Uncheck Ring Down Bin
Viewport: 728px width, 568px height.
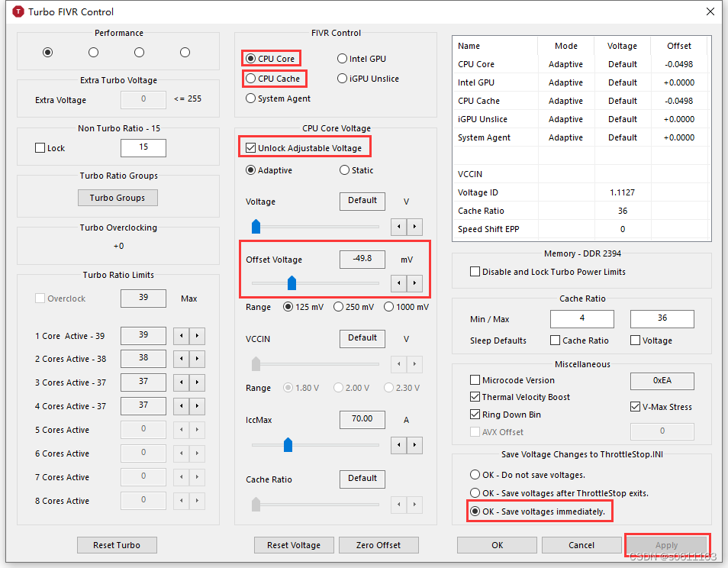(x=475, y=415)
